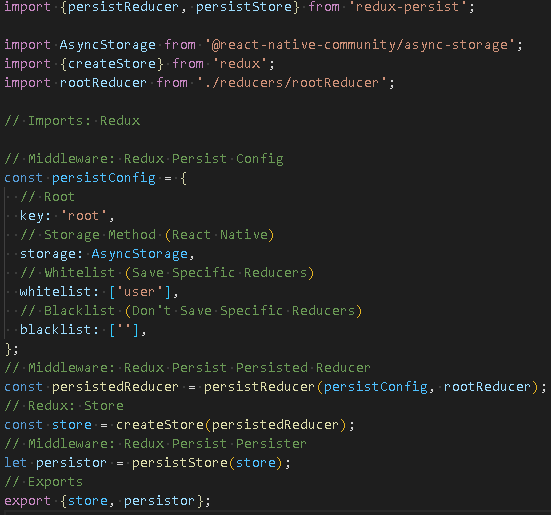Screen dimensions: 551x515
Task: Click persistor in the export statement
Action: pos(160,501)
